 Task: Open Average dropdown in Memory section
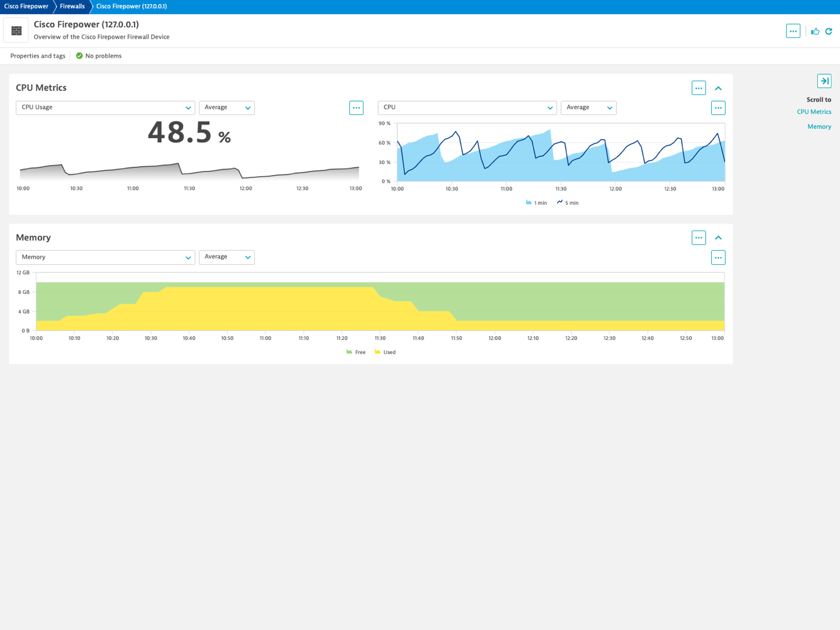[x=227, y=257]
